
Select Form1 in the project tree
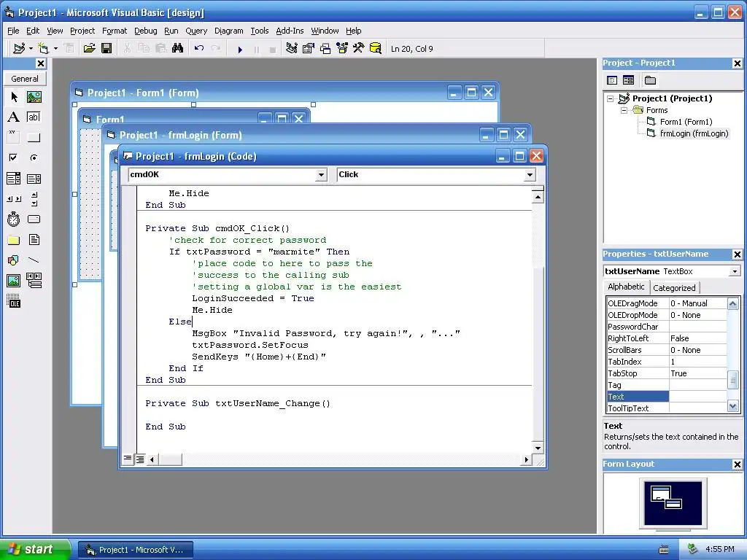pos(686,122)
